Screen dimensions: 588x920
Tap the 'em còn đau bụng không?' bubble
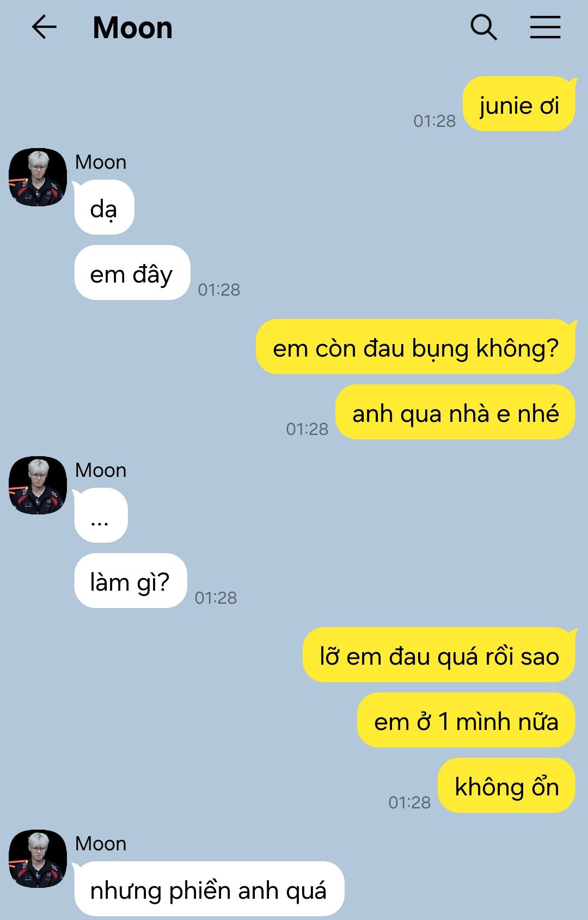(415, 347)
